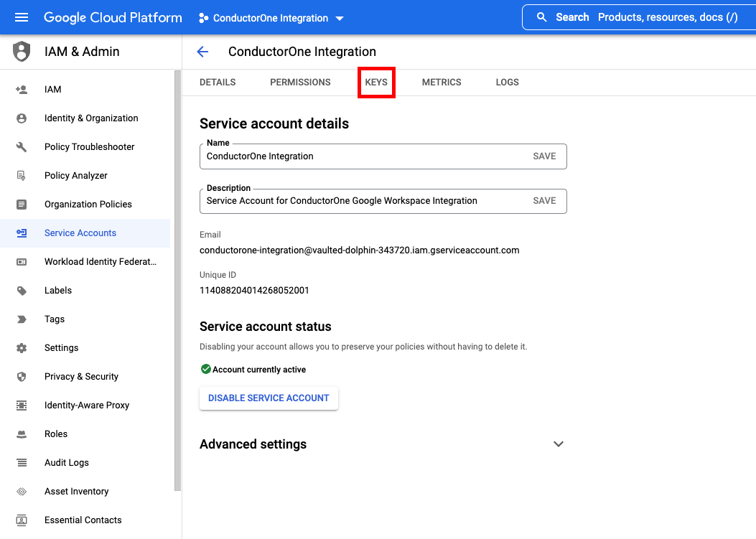Image resolution: width=756 pixels, height=539 pixels.
Task: Open the navigation hamburger menu
Action: coord(21,17)
